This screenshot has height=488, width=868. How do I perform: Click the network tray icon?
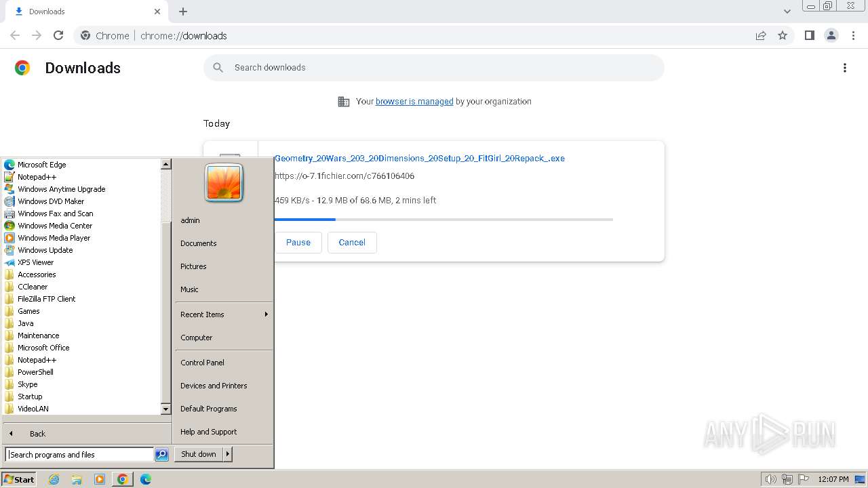[787, 479]
